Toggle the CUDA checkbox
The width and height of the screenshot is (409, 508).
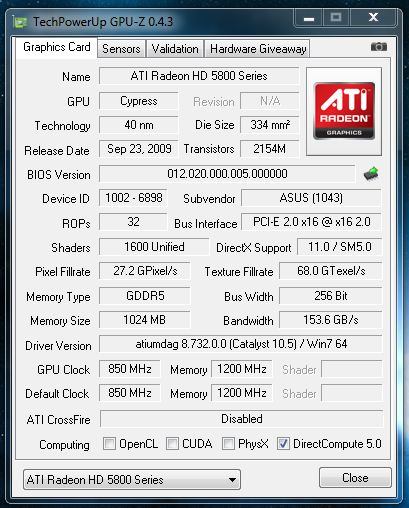tap(172, 444)
